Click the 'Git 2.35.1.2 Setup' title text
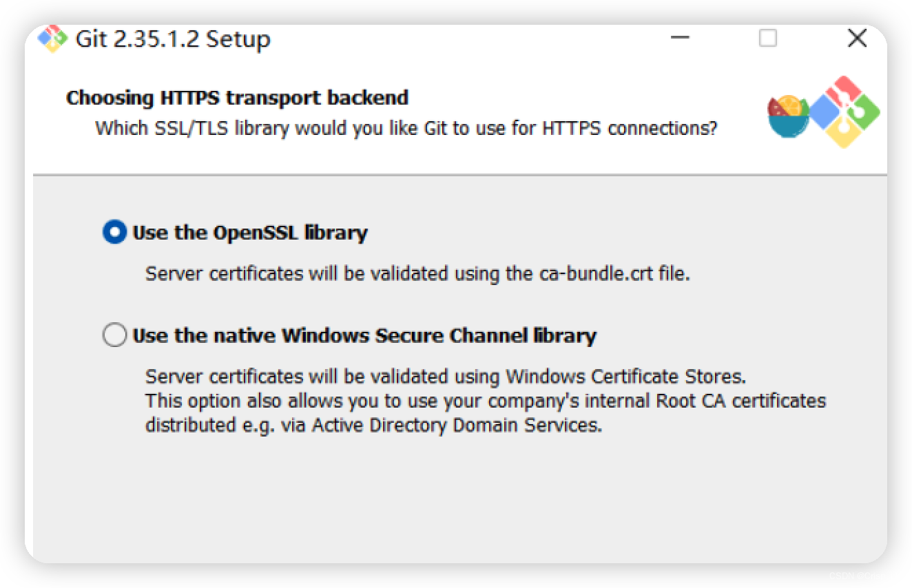 [x=173, y=39]
